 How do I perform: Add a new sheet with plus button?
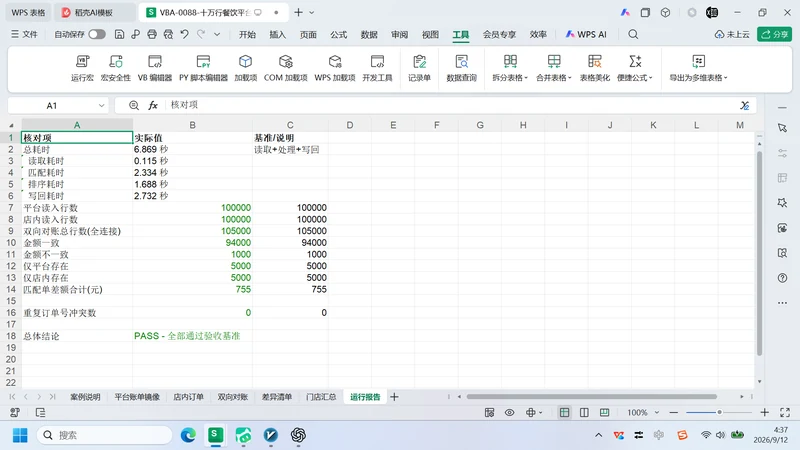coord(394,397)
